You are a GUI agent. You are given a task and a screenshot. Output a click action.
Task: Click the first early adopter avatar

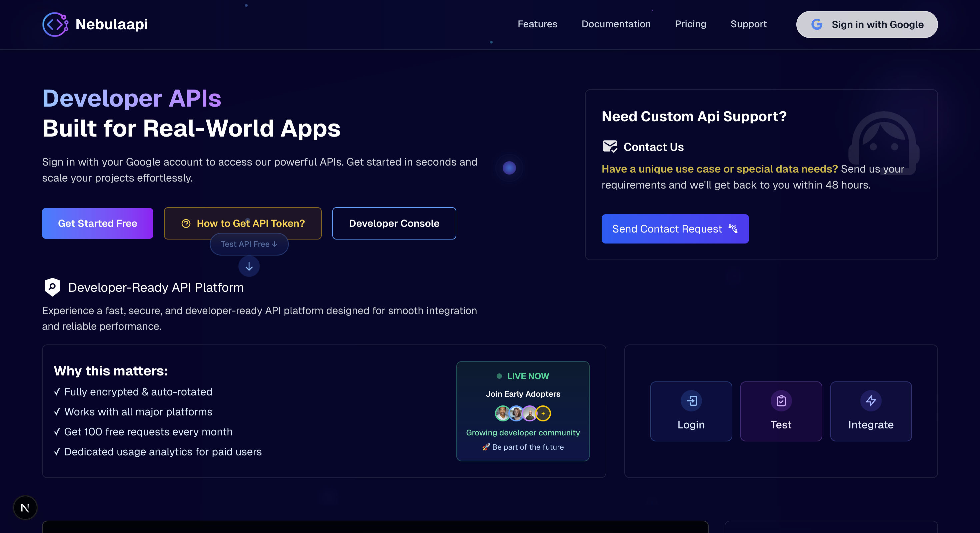point(502,413)
